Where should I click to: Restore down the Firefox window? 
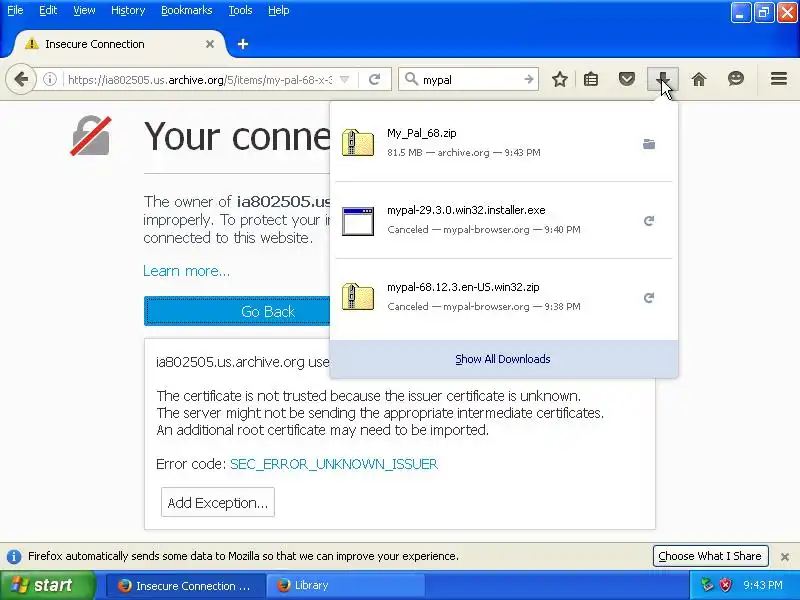coord(763,13)
